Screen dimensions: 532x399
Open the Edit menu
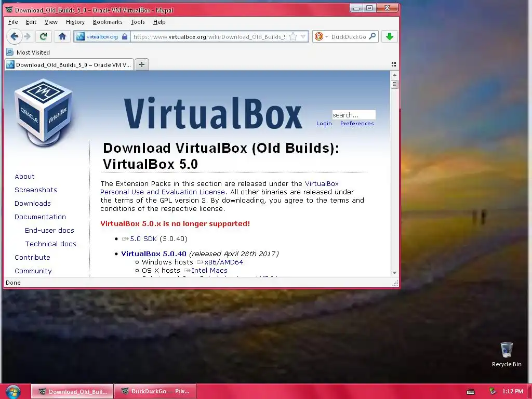coord(31,22)
